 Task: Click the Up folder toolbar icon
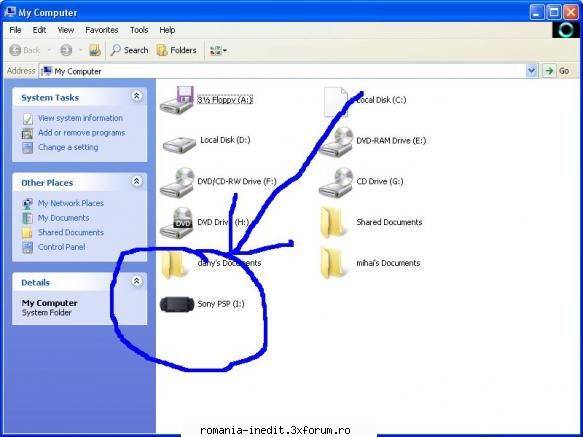[x=95, y=50]
